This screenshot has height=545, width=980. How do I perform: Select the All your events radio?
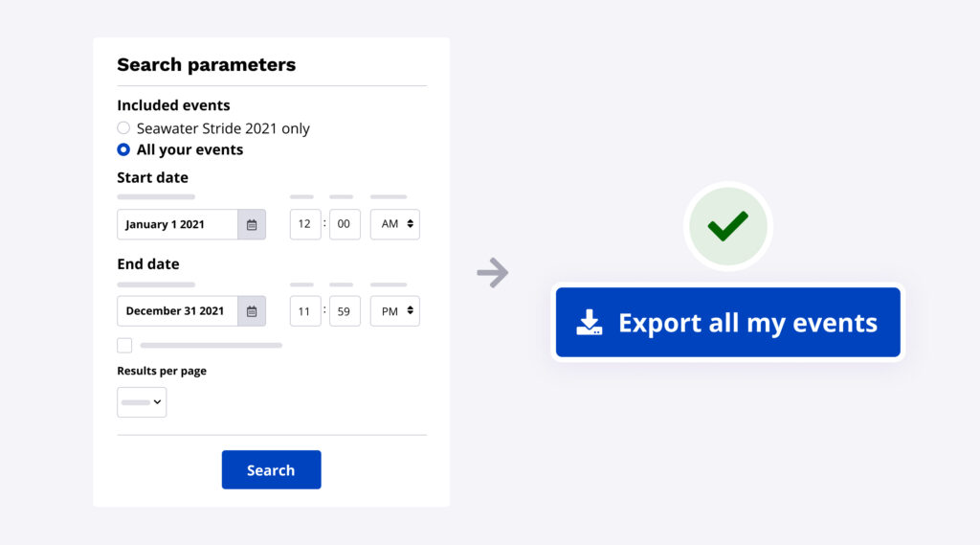click(123, 149)
